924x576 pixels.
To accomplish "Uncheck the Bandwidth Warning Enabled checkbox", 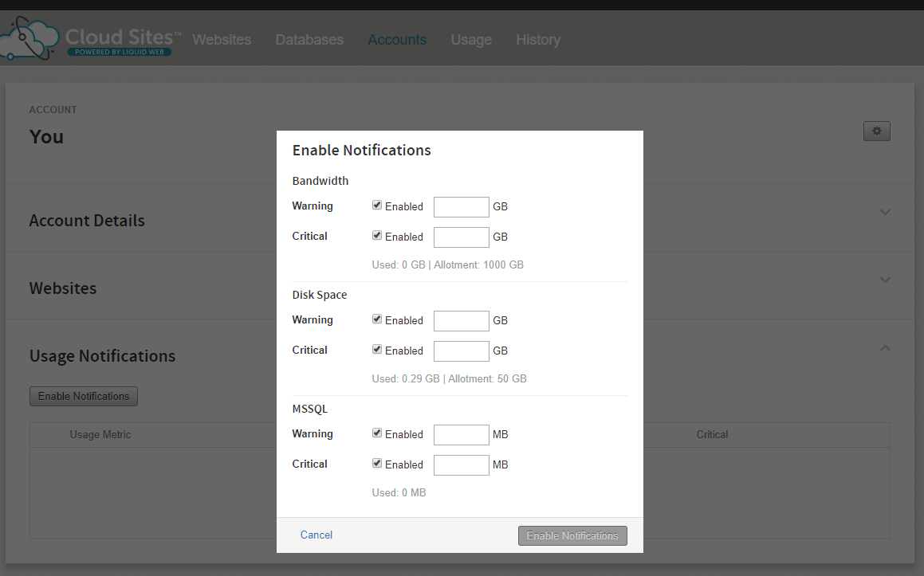I will coord(376,205).
